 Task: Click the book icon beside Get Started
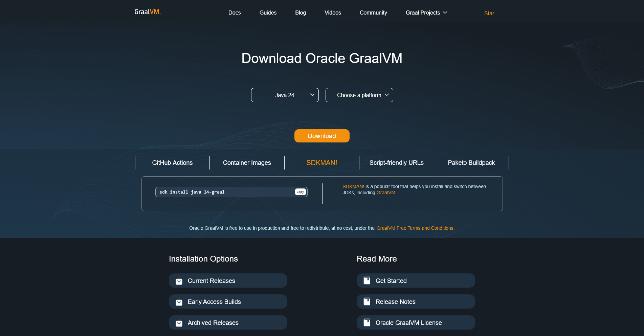[367, 281]
